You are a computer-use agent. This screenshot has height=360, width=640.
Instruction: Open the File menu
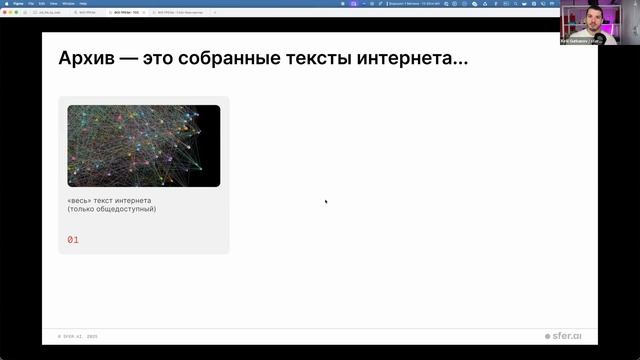tap(31, 4)
